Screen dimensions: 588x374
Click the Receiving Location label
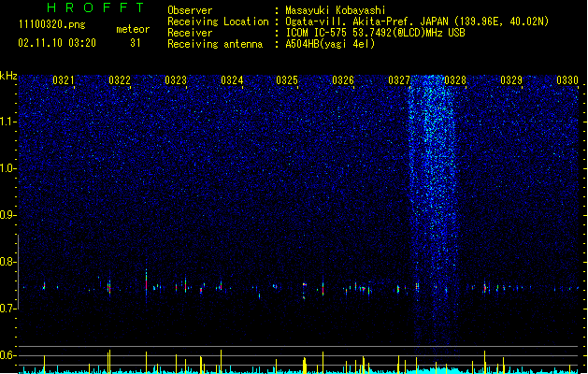218,22
